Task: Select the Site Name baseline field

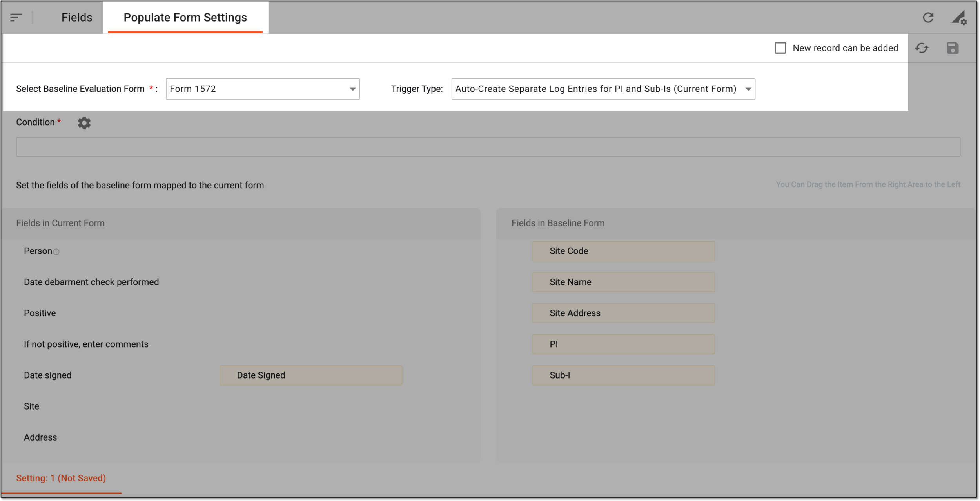Action: pyautogui.click(x=623, y=282)
